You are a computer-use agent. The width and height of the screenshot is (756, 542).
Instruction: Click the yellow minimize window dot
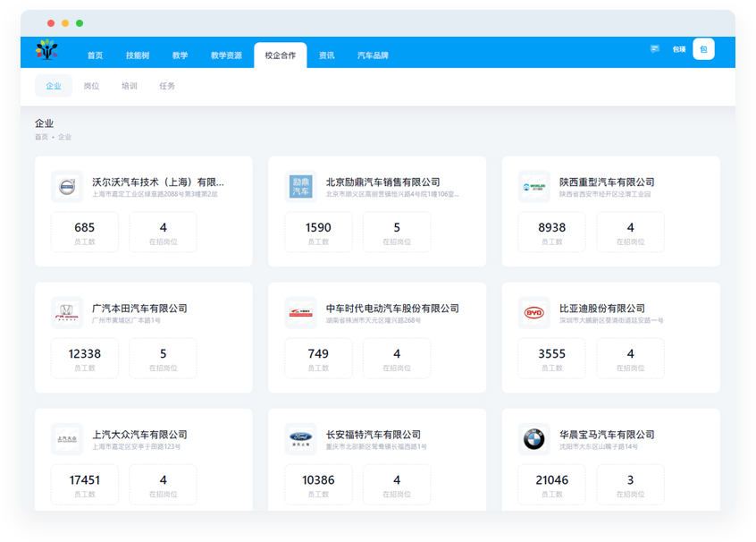pos(65,23)
